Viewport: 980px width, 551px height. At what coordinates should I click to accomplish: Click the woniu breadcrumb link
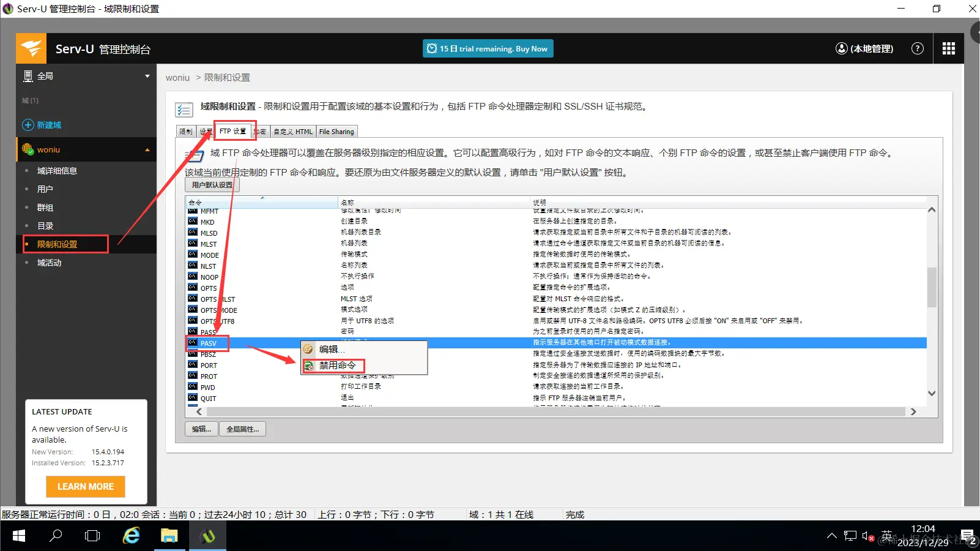(x=177, y=78)
